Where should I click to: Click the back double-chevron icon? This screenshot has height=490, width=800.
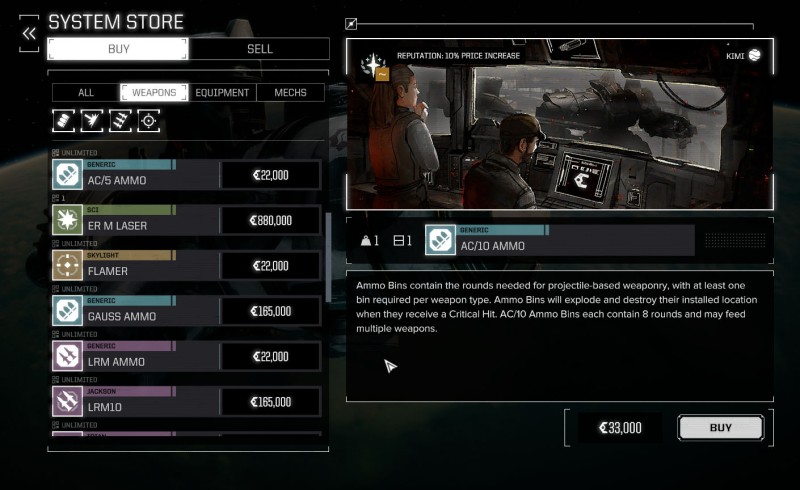29,34
